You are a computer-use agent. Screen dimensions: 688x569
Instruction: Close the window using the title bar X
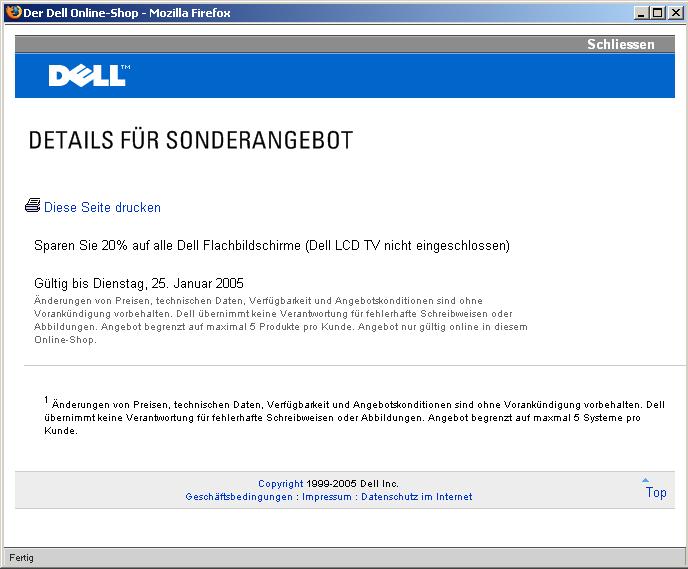674,12
